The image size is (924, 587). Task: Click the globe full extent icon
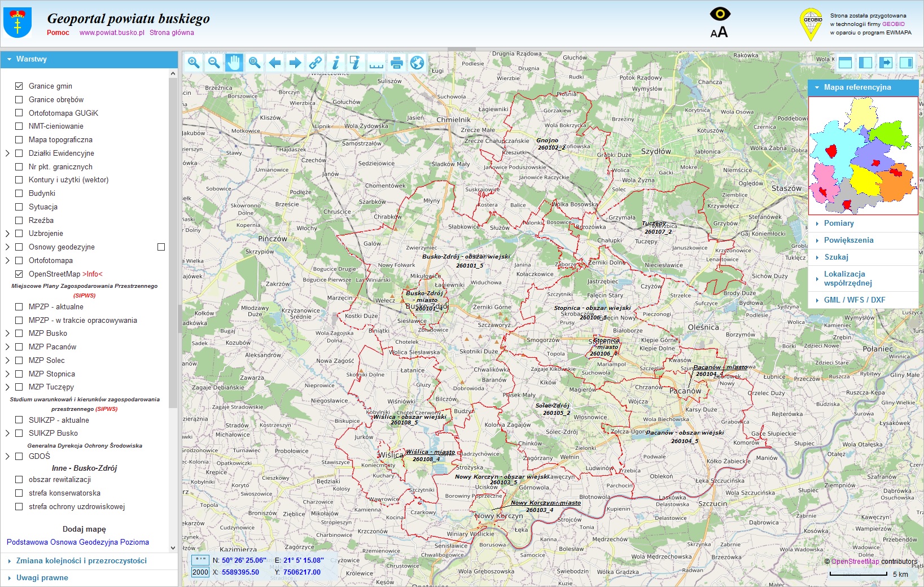417,63
